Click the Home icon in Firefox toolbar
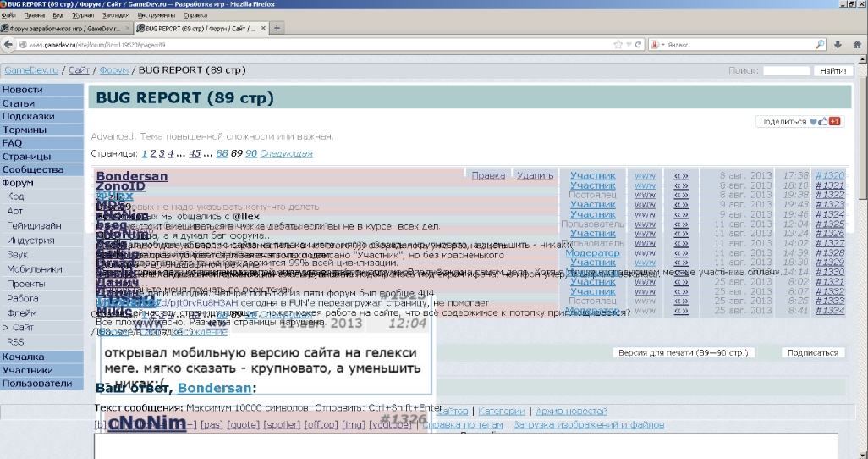Viewport: 868px width, 459px height. (x=857, y=44)
